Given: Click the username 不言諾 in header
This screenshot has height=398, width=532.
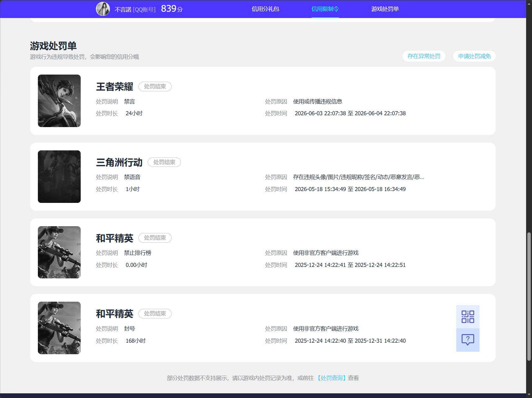Looking at the screenshot, I should [123, 10].
